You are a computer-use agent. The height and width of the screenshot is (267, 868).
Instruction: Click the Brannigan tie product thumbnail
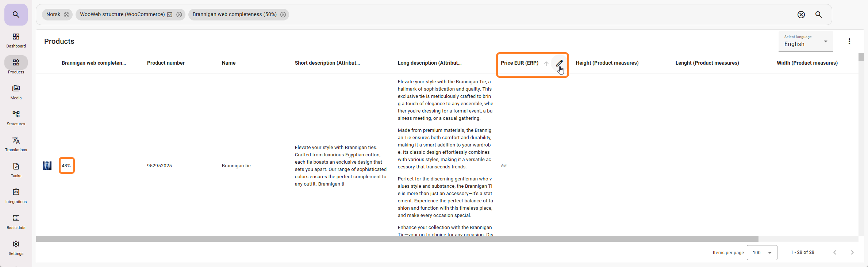point(47,166)
